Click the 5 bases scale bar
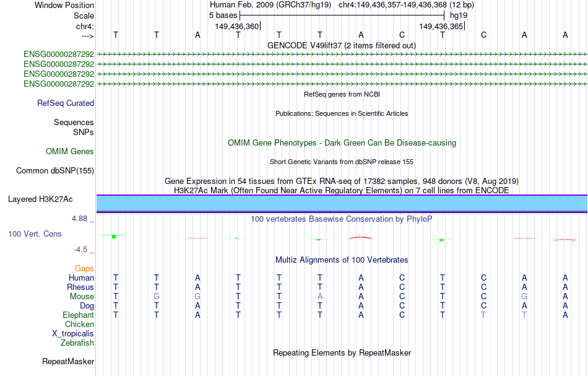Viewport: 588px width, 376px height. (342, 15)
